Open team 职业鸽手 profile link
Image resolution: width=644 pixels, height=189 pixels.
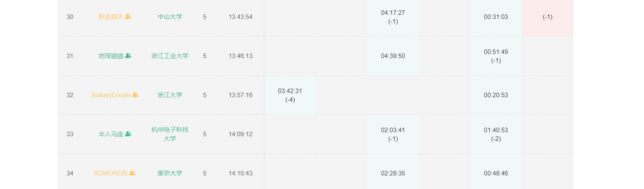click(x=111, y=17)
